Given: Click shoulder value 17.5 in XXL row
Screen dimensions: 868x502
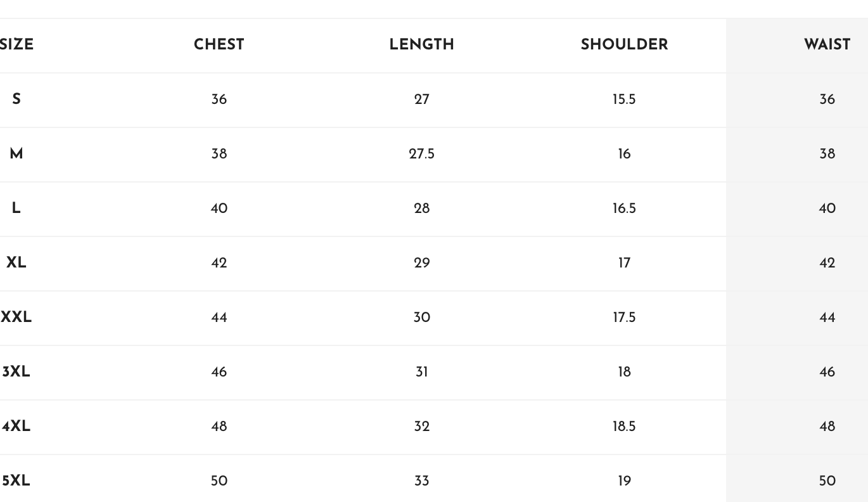Looking at the screenshot, I should click(x=624, y=318).
